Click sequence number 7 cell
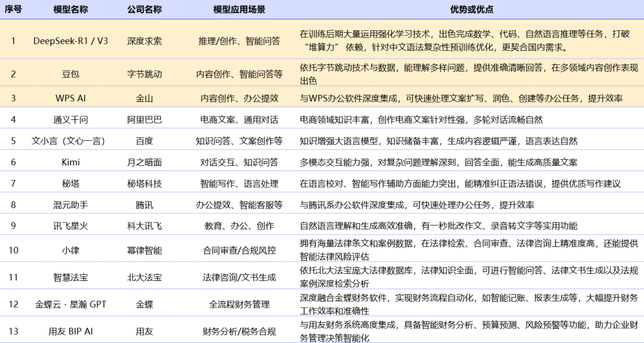 coord(13,184)
